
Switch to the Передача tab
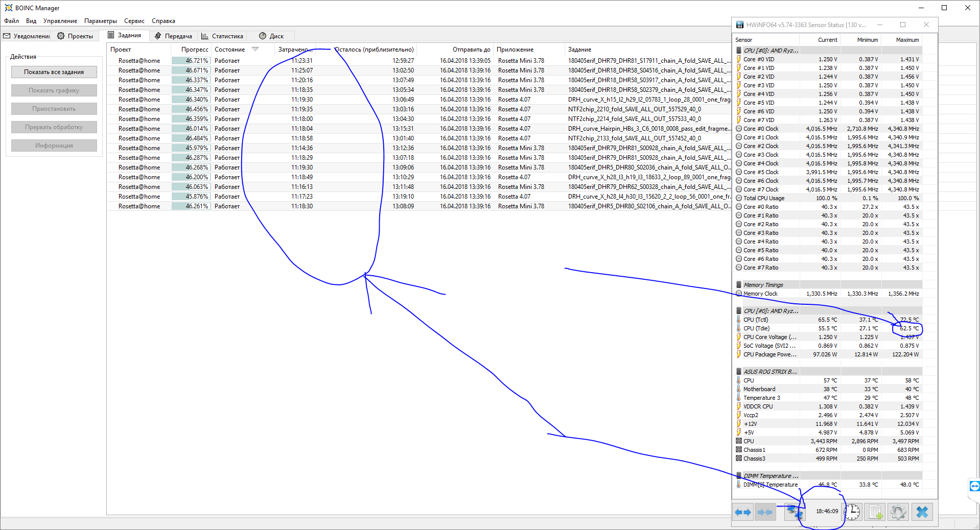coord(173,36)
